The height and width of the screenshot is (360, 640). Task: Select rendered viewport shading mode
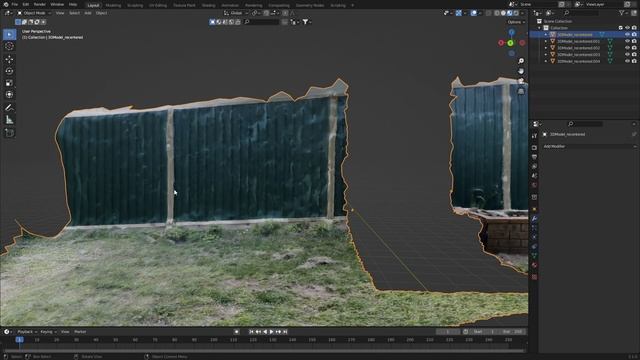[x=516, y=13]
